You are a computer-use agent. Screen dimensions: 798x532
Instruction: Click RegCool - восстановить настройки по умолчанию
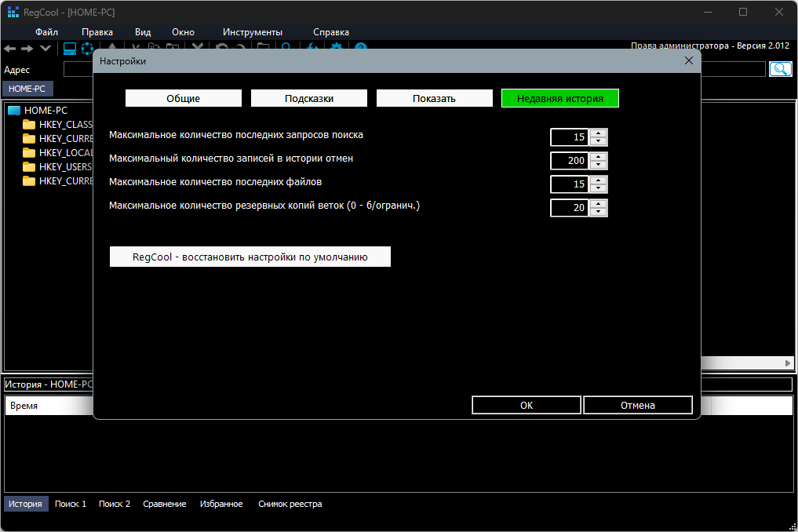[250, 257]
